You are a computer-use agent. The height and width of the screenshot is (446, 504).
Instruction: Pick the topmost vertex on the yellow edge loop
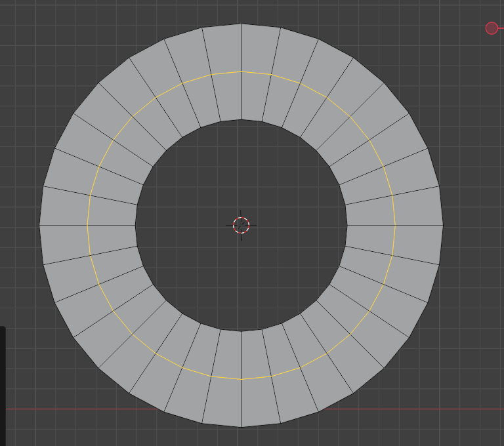click(x=241, y=71)
